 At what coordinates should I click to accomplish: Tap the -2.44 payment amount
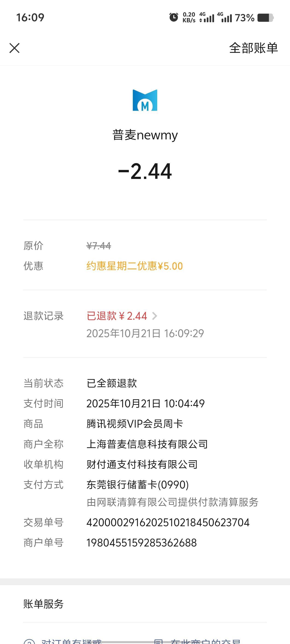(x=145, y=172)
